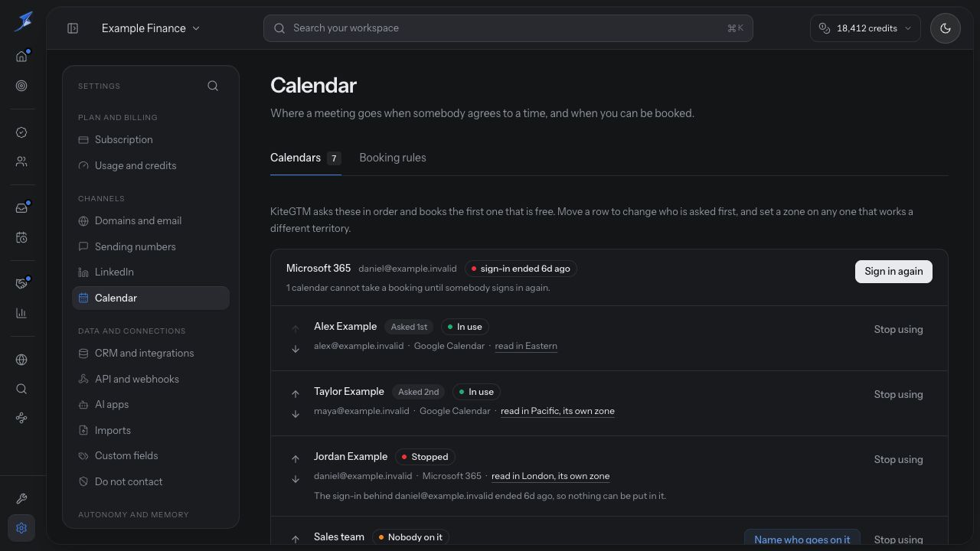This screenshot has height=551, width=980.
Task: Open the wrench tools icon in left rail
Action: point(21,499)
